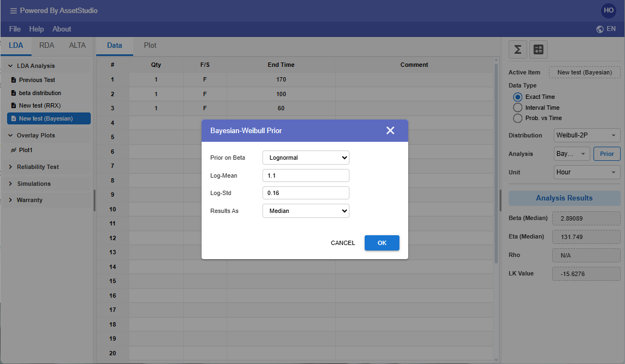Open the calculator pad icon
This screenshot has height=364, width=625.
coord(539,49)
